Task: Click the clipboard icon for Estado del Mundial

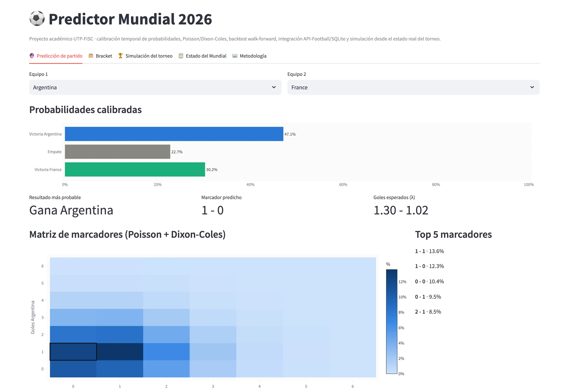Action: coord(181,56)
